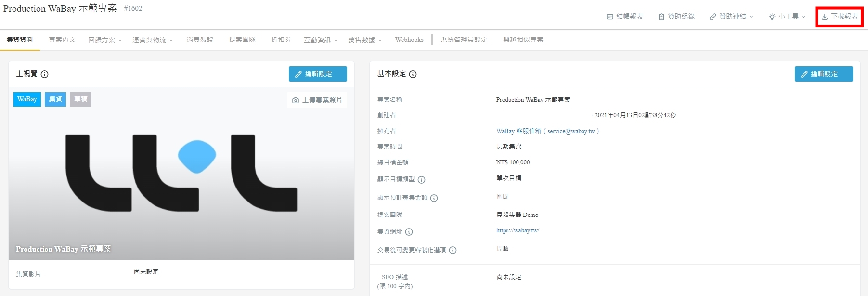Image resolution: width=868 pixels, height=296 pixels.
Task: Click the info icon beside 基本設定
Action: tap(413, 74)
